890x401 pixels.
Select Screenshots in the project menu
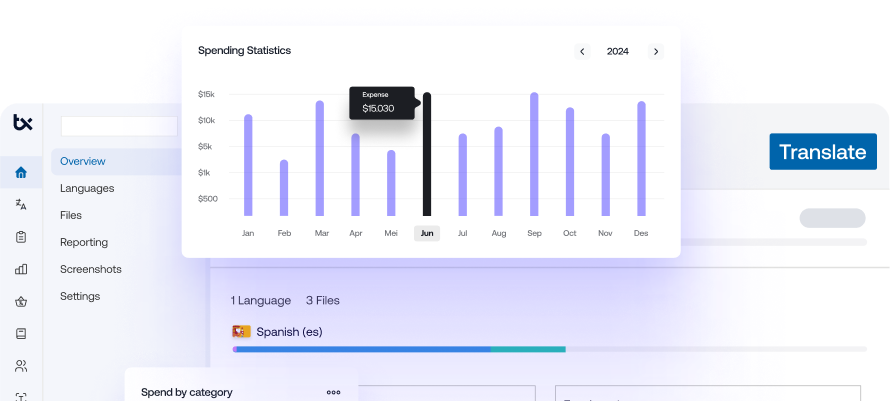91,269
